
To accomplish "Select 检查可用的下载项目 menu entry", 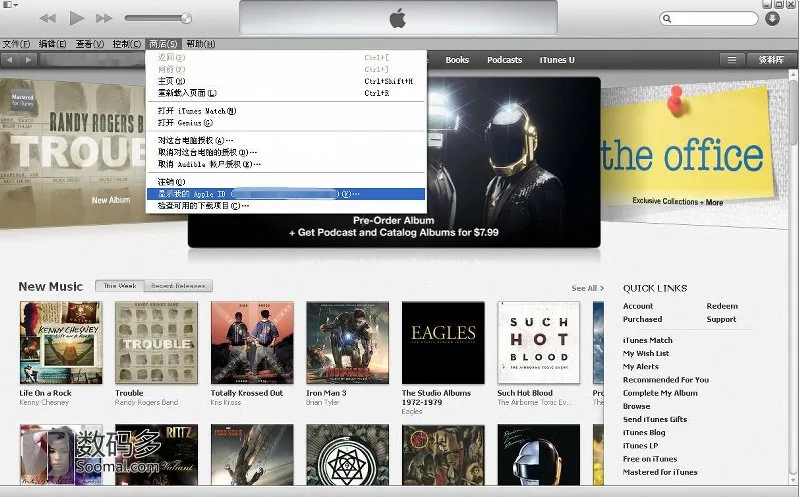I will (286, 206).
